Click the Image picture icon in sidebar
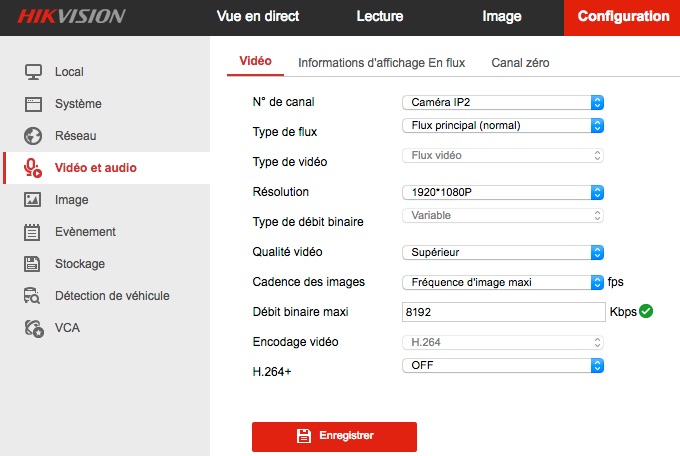 33,200
